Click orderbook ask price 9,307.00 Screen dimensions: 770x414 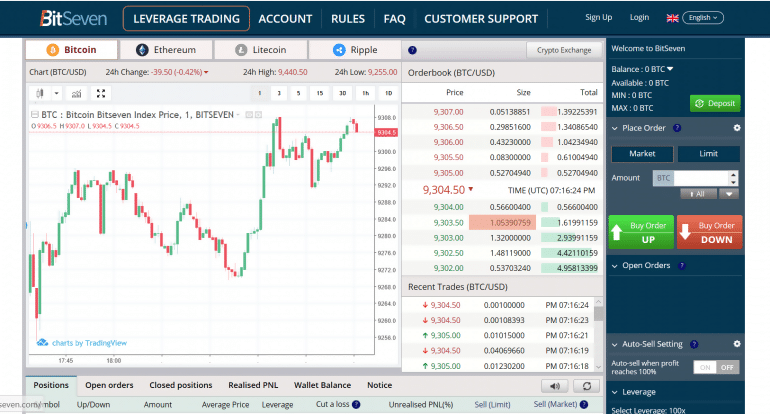pos(448,112)
